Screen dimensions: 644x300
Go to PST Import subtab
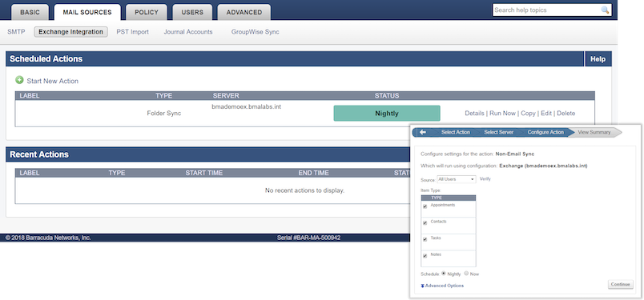pos(133,32)
